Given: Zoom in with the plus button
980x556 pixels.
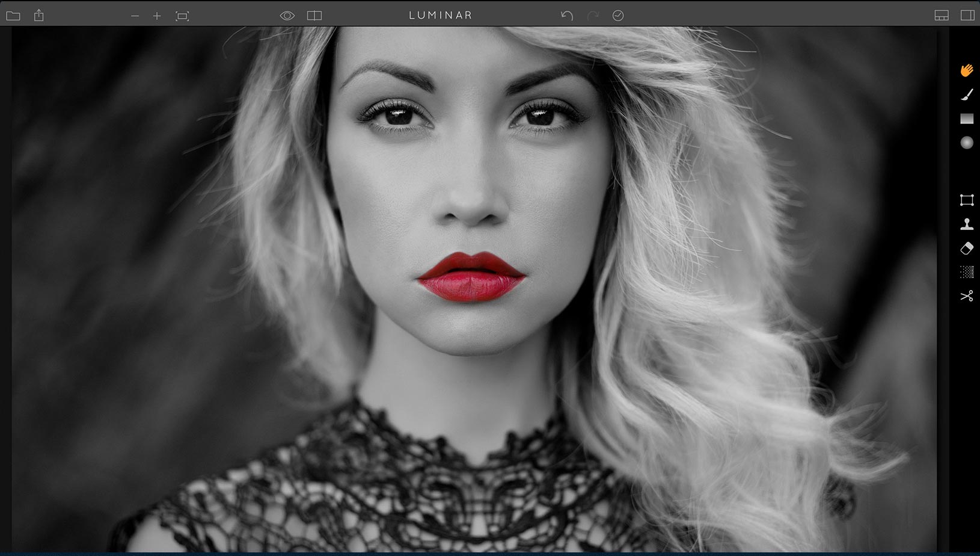Looking at the screenshot, I should 157,16.
